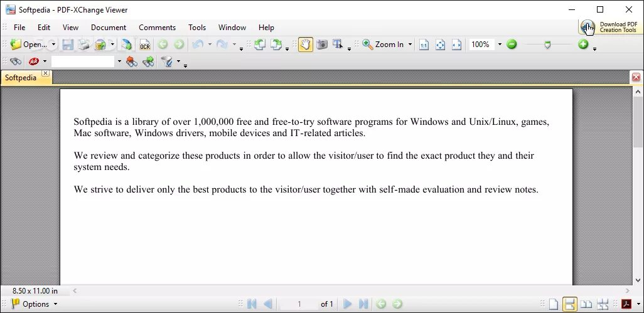Click the 100% zoom level field

pyautogui.click(x=481, y=45)
